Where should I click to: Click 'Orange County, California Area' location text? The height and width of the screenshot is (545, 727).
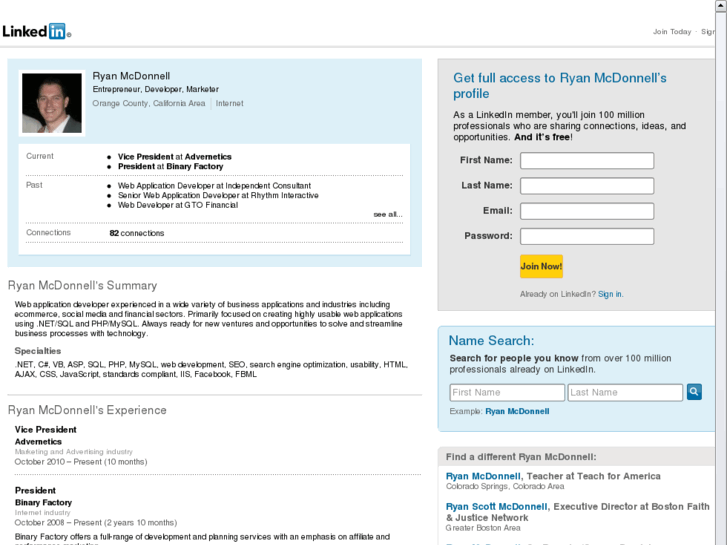pos(148,103)
